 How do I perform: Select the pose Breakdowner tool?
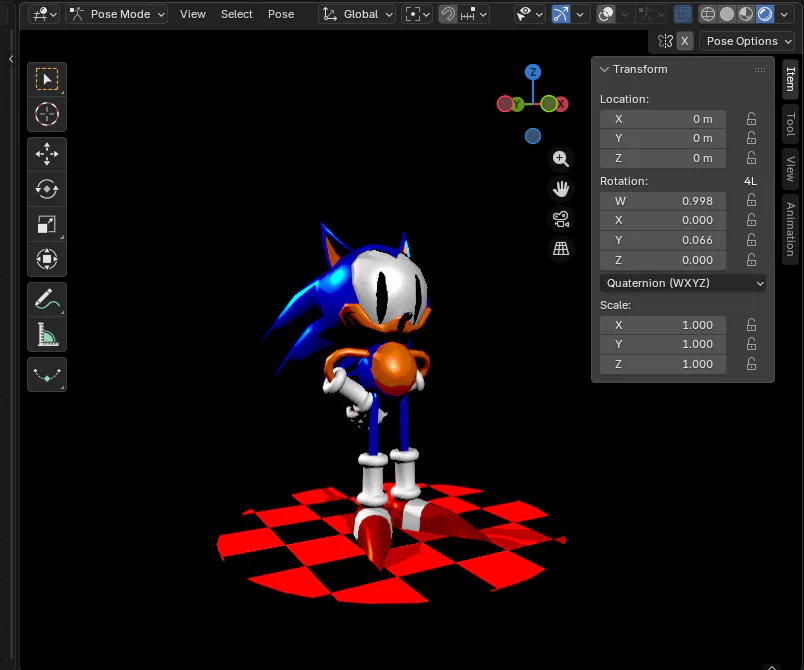47,375
